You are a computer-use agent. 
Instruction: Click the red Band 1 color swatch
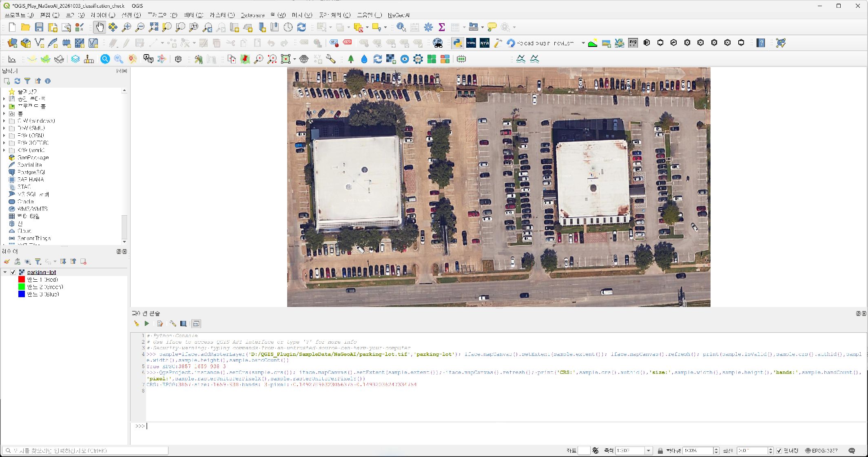(22, 280)
